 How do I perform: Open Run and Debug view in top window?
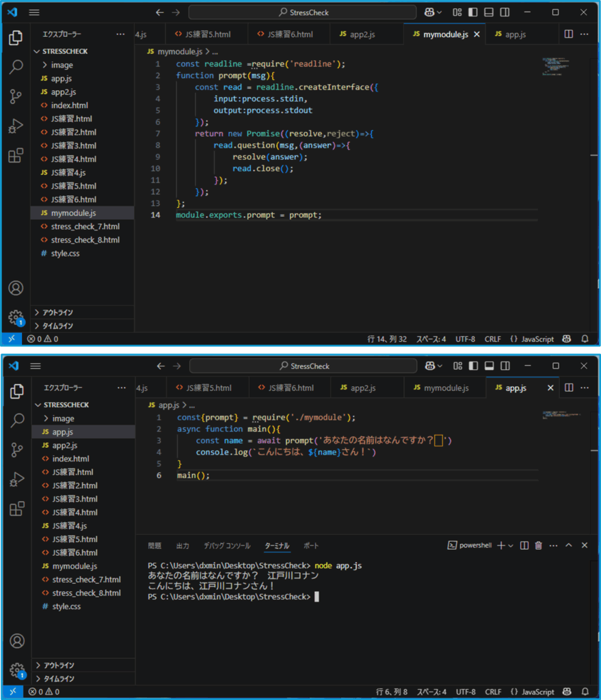click(x=16, y=126)
